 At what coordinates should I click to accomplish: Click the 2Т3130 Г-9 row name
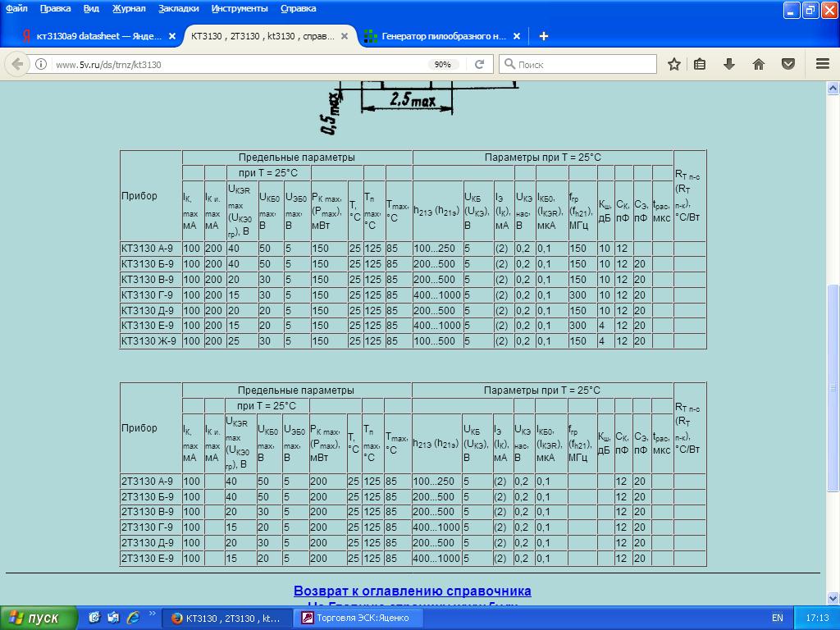coord(147,527)
